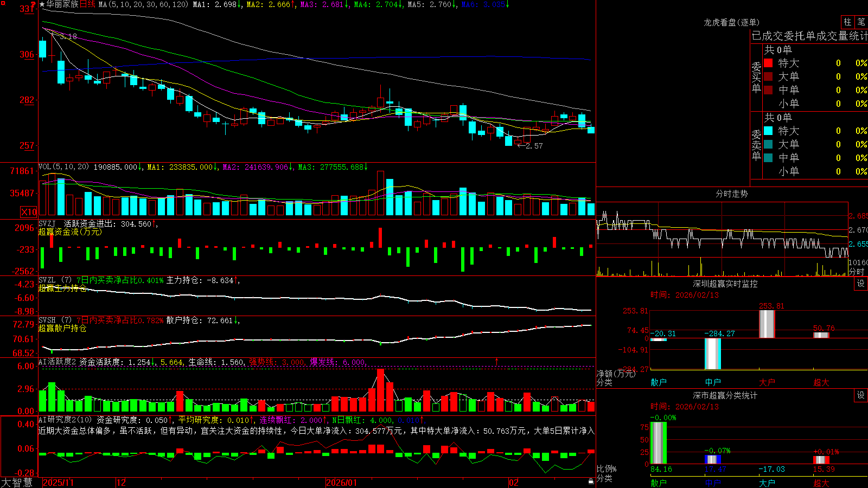Click the red 特大 buy-order color swatch

(x=768, y=63)
